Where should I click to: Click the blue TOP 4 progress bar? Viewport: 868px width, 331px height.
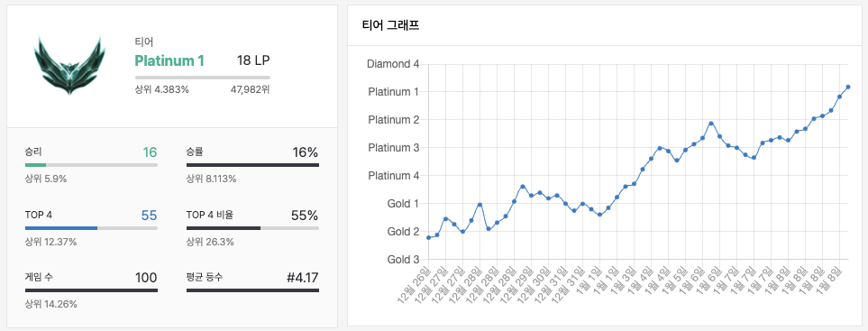(91, 228)
